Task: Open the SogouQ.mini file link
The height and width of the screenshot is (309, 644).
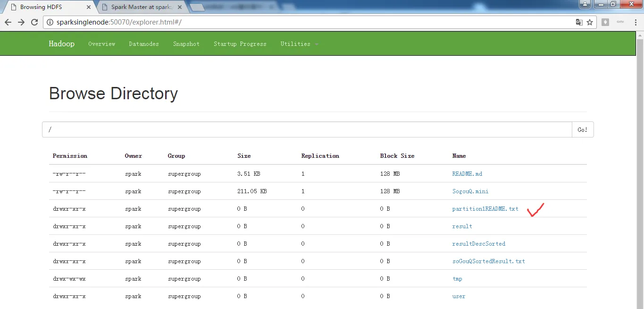Action: pos(470,191)
